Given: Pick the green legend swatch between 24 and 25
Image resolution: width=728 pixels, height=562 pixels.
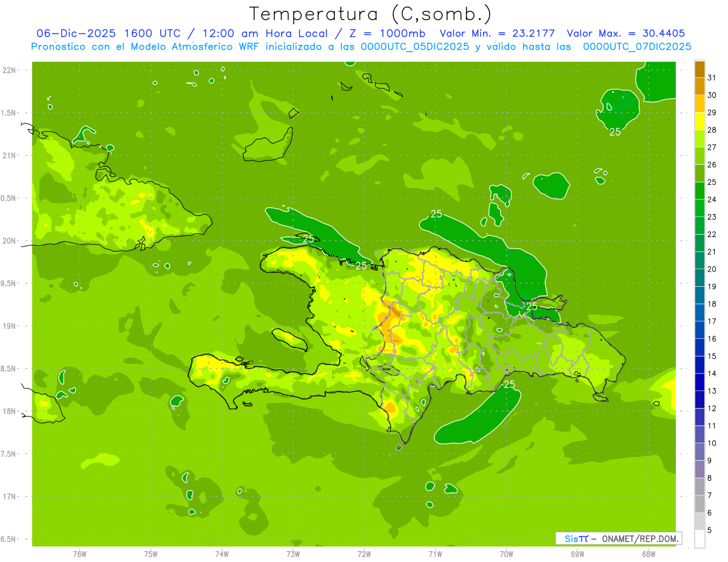Looking at the screenshot, I should point(699,191).
